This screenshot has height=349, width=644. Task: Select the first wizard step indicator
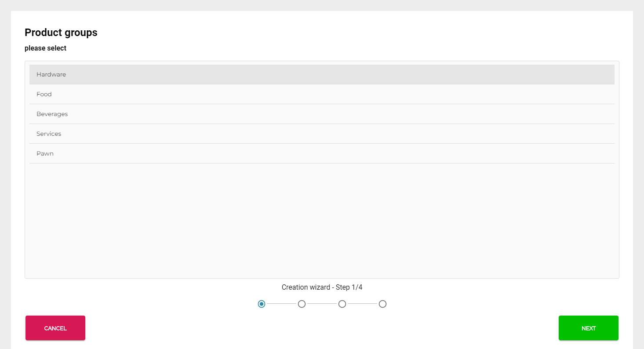click(262, 304)
